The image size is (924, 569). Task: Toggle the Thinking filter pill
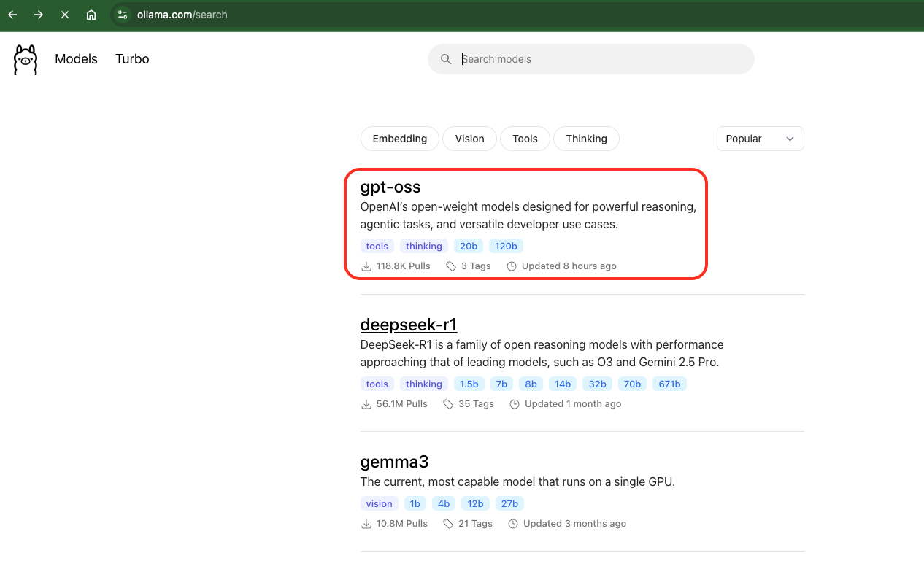(x=586, y=139)
